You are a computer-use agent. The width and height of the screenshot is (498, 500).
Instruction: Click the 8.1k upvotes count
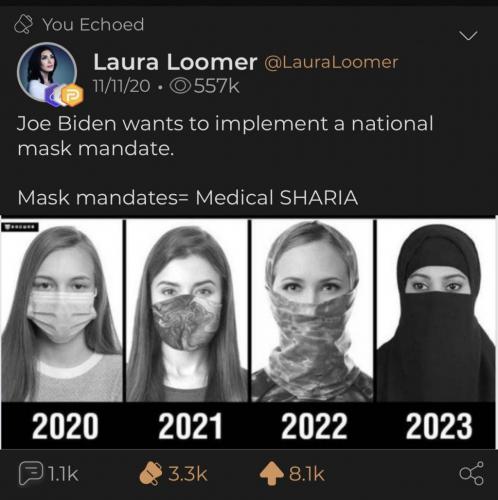coord(306,474)
